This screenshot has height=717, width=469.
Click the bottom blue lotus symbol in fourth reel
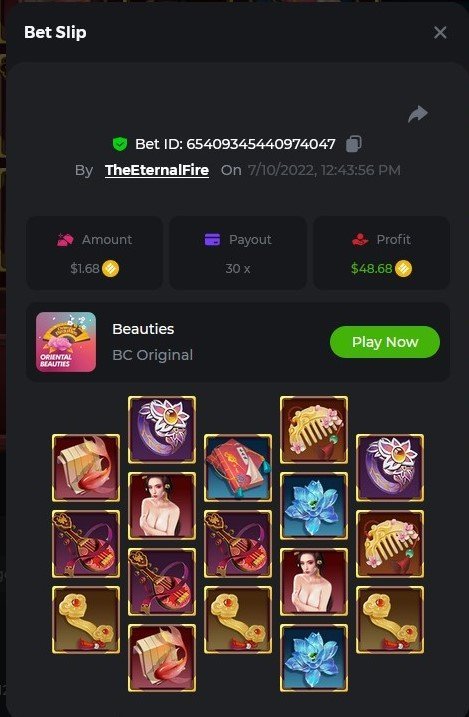(314, 658)
